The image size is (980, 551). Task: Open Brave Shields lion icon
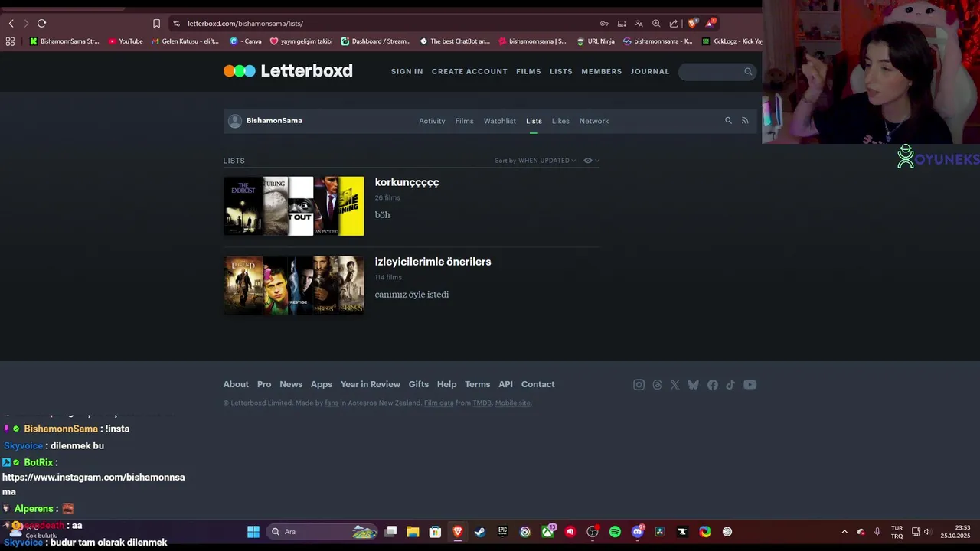(693, 23)
